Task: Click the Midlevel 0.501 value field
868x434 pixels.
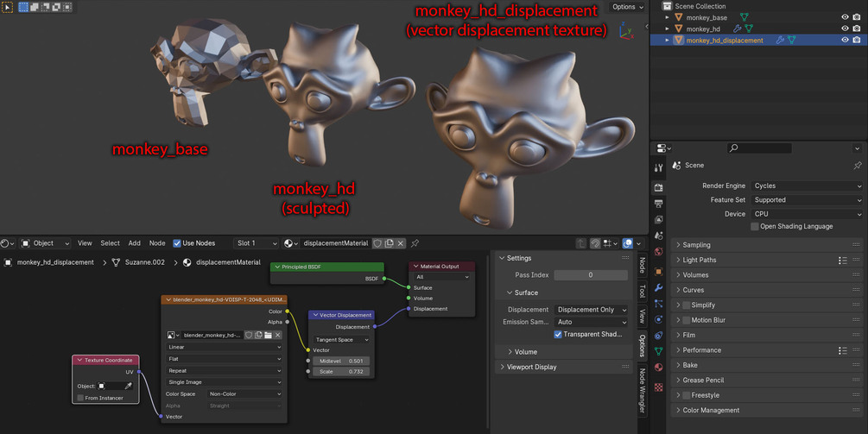Action: 341,361
